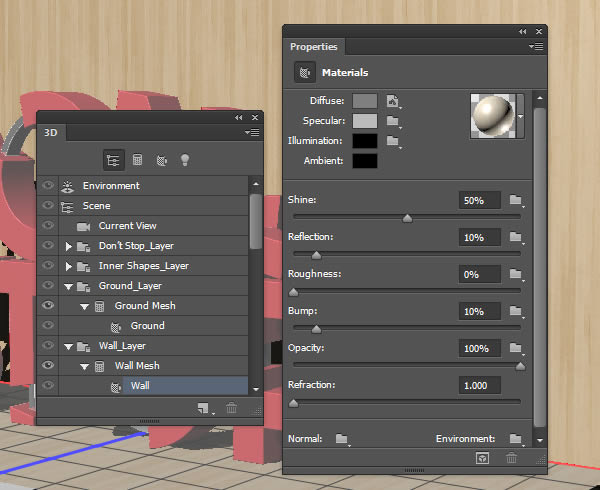Screen dimensions: 600x490
Task: Delete via Properties panel trash icon
Action: click(512, 457)
